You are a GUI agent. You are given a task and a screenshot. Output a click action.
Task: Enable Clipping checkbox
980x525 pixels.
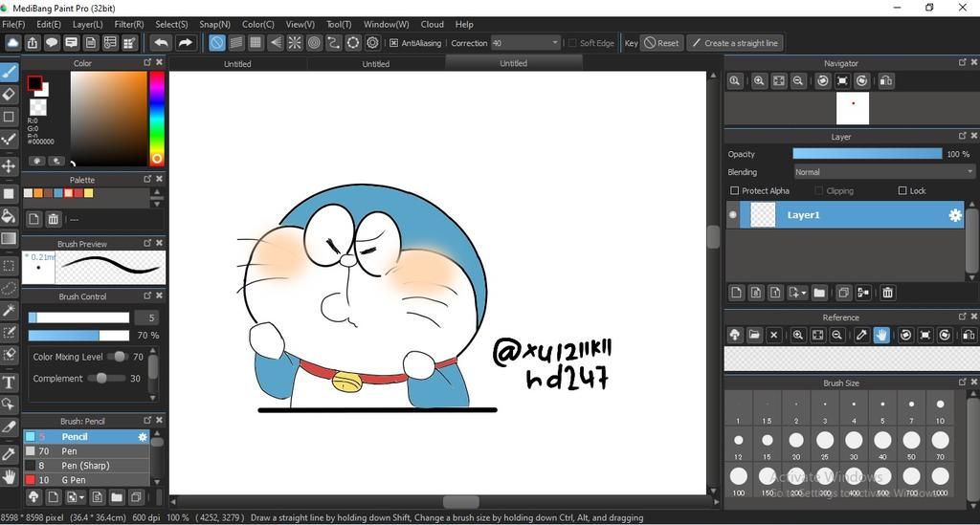819,190
